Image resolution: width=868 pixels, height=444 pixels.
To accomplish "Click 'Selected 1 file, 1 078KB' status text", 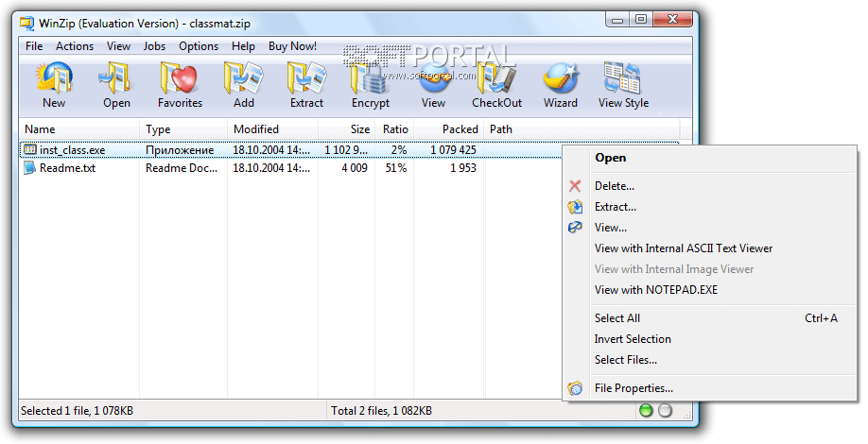I will [x=77, y=411].
